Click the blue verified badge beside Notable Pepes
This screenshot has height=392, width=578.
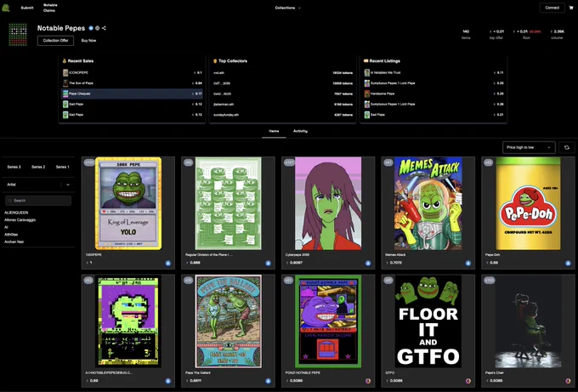pyautogui.click(x=91, y=28)
